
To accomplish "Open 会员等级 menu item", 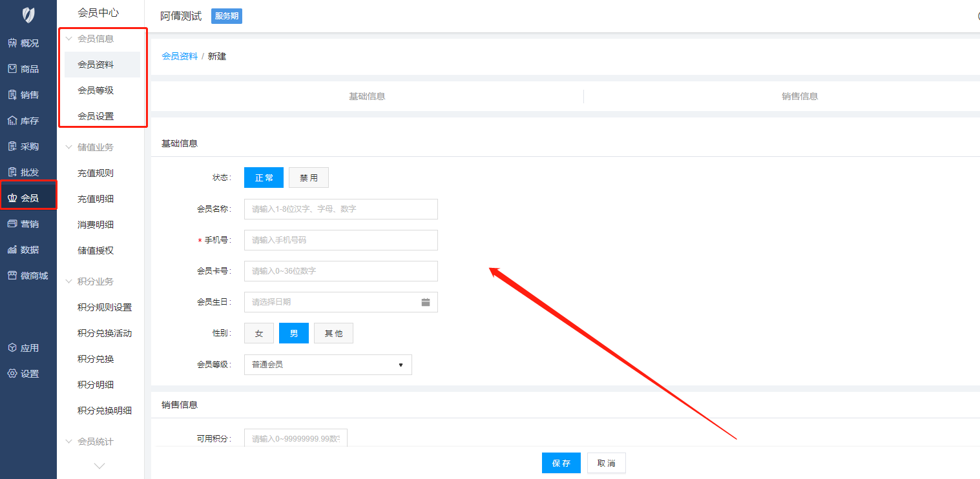I will pyautogui.click(x=96, y=90).
